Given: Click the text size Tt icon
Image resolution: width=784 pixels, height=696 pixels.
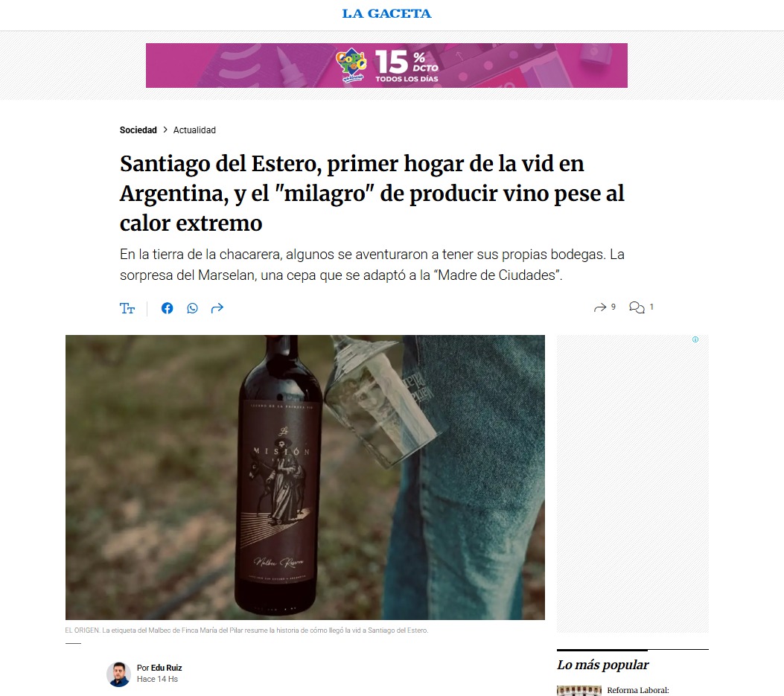Looking at the screenshot, I should (x=127, y=308).
